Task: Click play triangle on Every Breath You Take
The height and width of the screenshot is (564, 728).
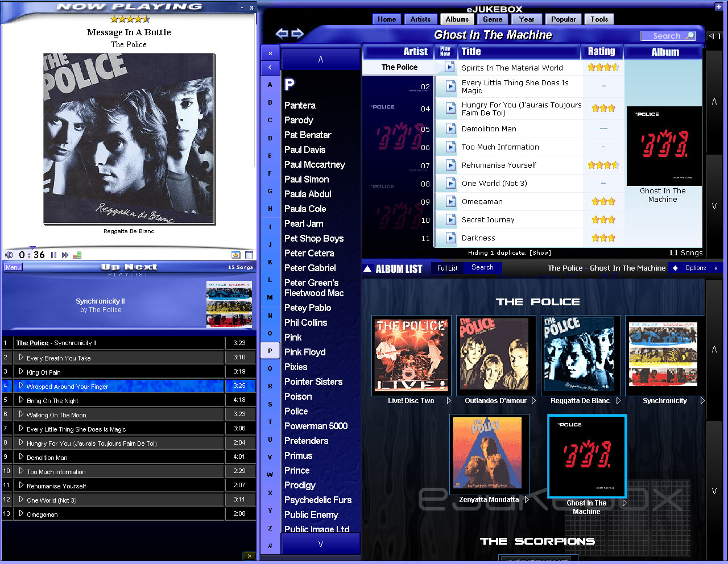Action: [21, 358]
